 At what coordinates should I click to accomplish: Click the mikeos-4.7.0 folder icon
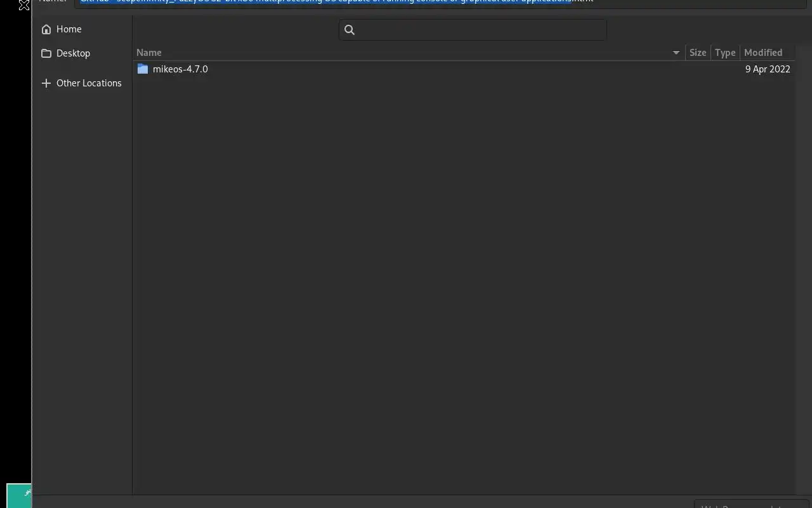click(143, 69)
